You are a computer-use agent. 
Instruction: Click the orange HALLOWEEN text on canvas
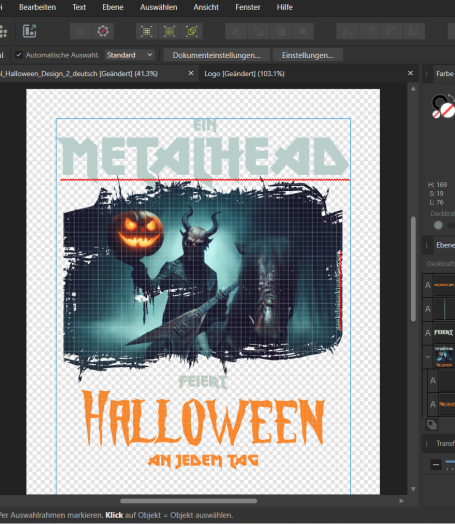coord(203,418)
